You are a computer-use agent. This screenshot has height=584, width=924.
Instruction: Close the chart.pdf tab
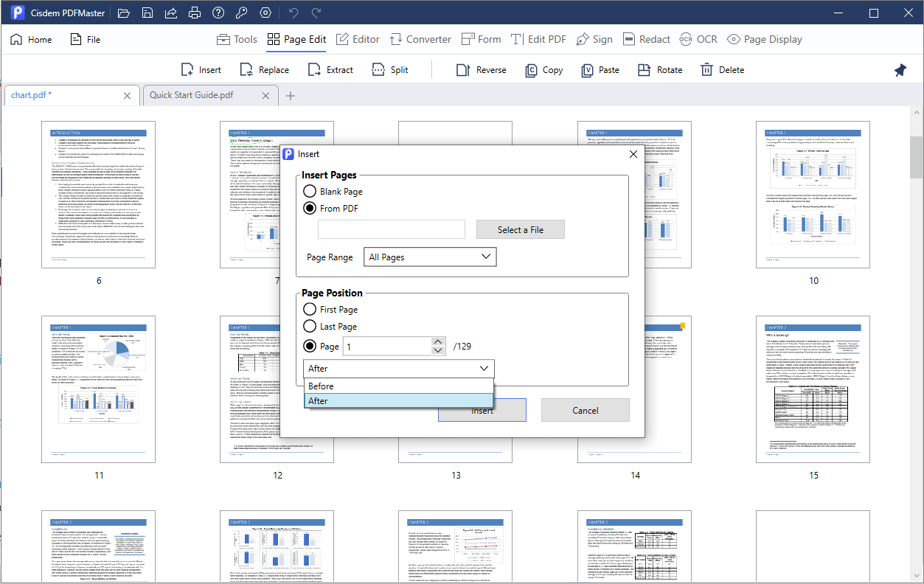127,96
